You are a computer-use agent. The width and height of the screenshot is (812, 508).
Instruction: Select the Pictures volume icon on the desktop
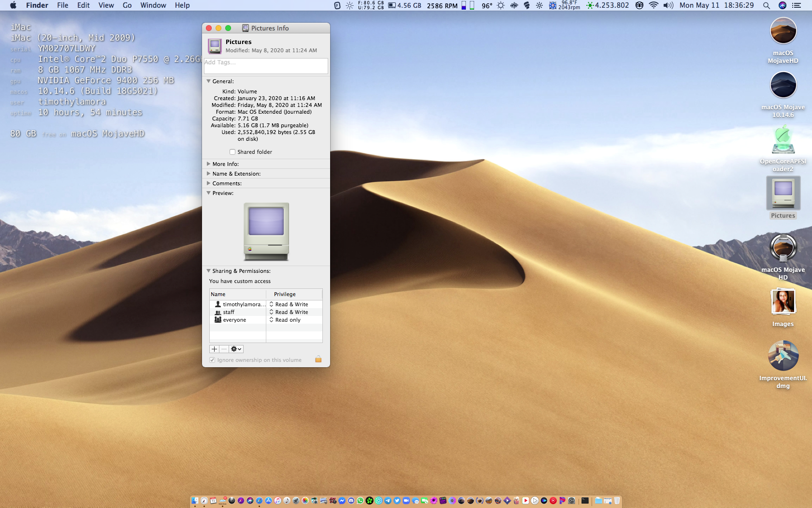pyautogui.click(x=783, y=193)
